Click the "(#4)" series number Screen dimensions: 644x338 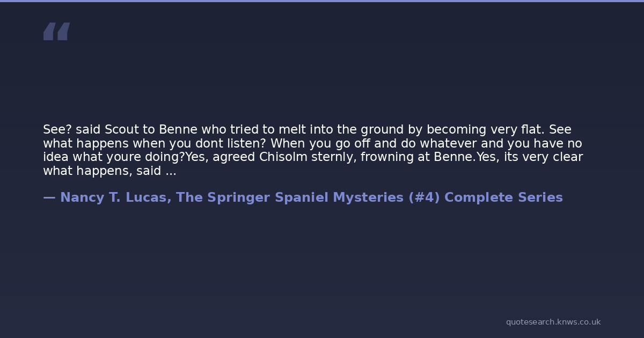click(424, 197)
